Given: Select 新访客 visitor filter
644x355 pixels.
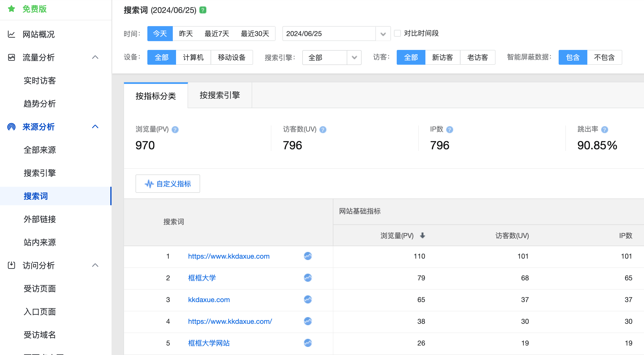Looking at the screenshot, I should [x=442, y=58].
